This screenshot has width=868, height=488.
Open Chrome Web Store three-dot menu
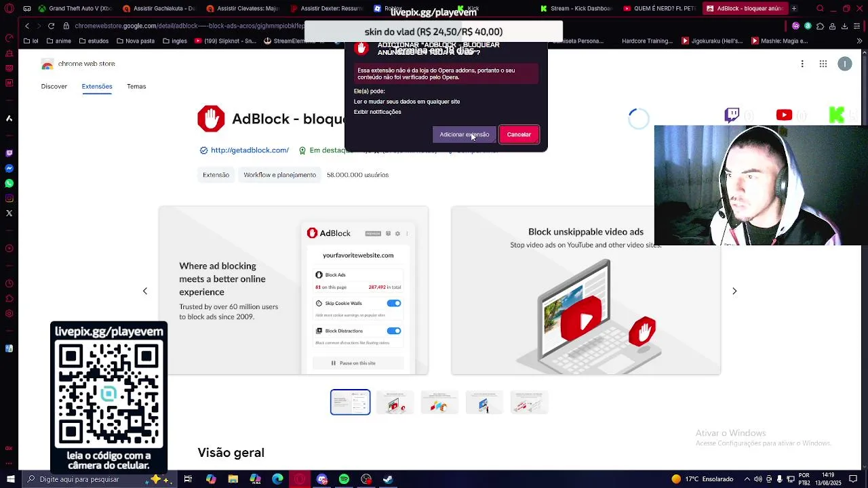802,64
